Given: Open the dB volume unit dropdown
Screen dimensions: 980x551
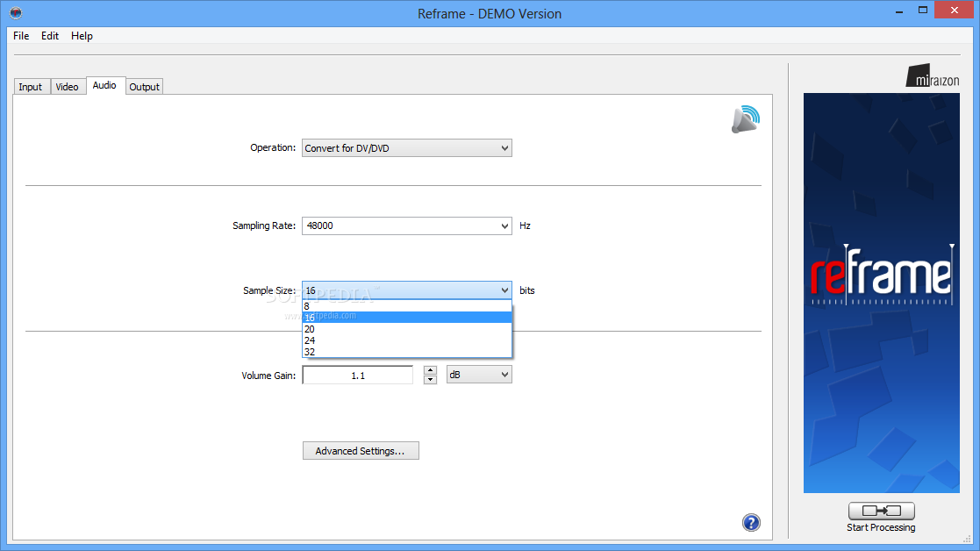Looking at the screenshot, I should [x=479, y=375].
